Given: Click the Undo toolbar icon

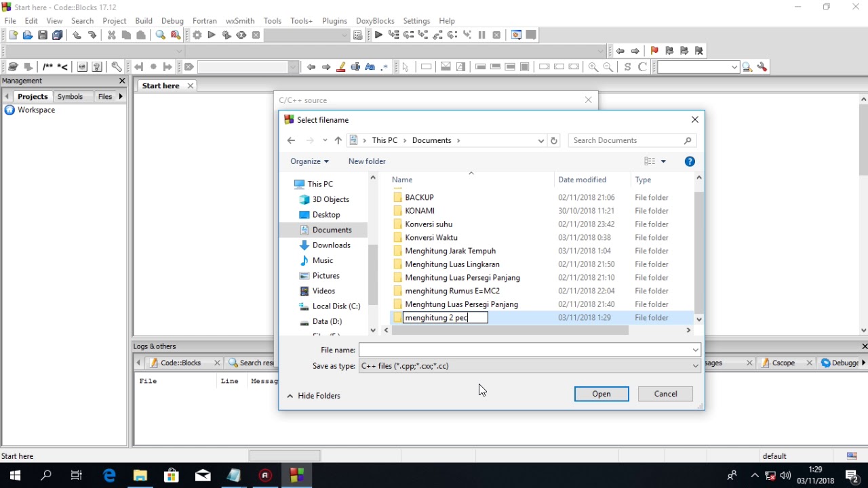Looking at the screenshot, I should (77, 35).
